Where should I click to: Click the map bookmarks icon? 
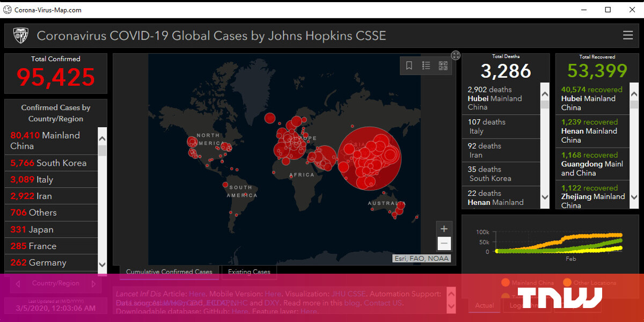click(409, 65)
